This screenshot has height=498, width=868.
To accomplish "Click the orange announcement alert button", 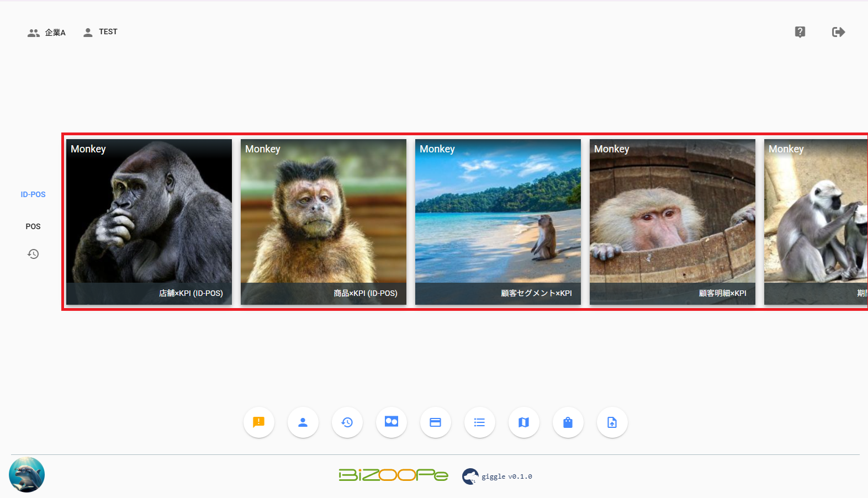I will 258,422.
